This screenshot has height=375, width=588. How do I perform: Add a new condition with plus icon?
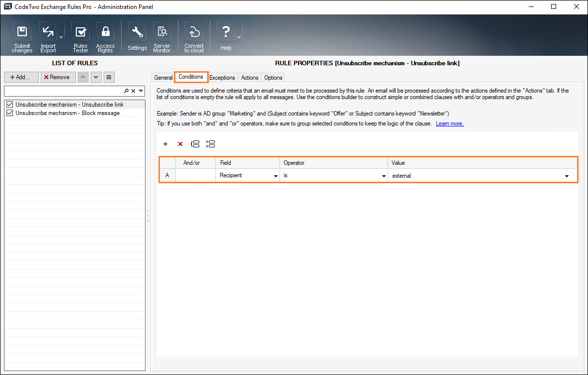pos(165,144)
